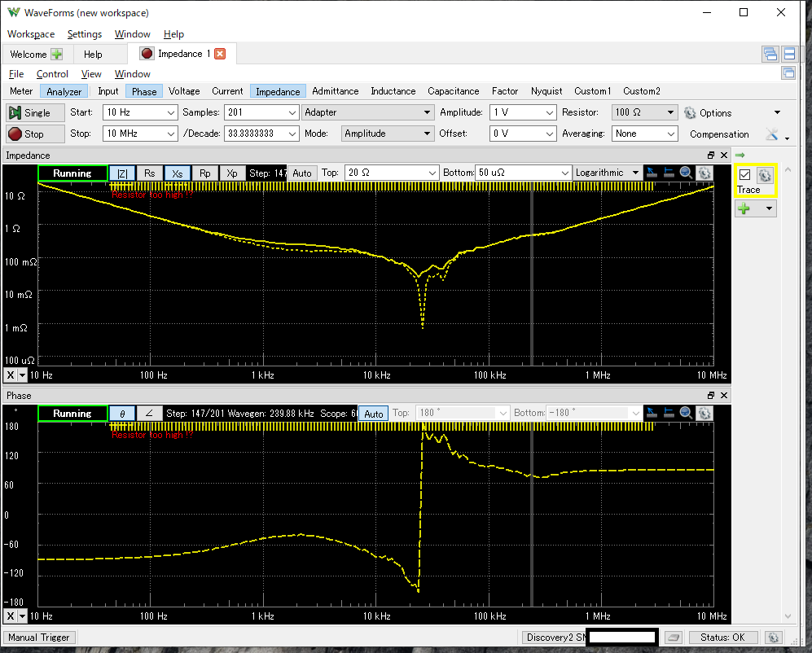Open the Settings menu
This screenshot has width=812, height=653.
(85, 34)
